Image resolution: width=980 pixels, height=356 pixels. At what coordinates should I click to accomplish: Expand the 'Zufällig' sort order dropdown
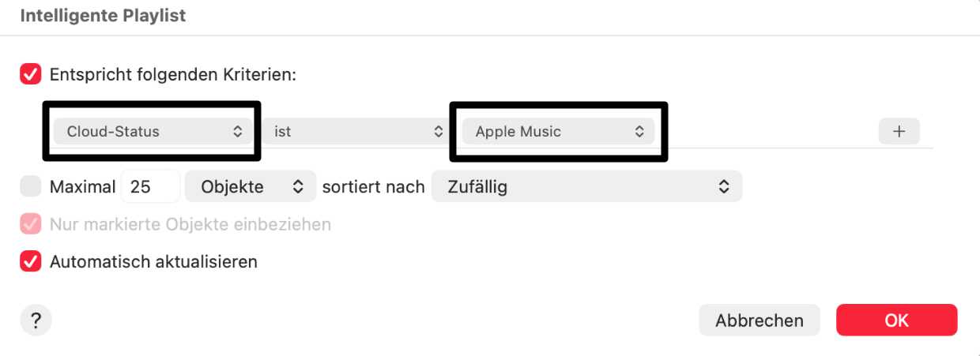[586, 187]
